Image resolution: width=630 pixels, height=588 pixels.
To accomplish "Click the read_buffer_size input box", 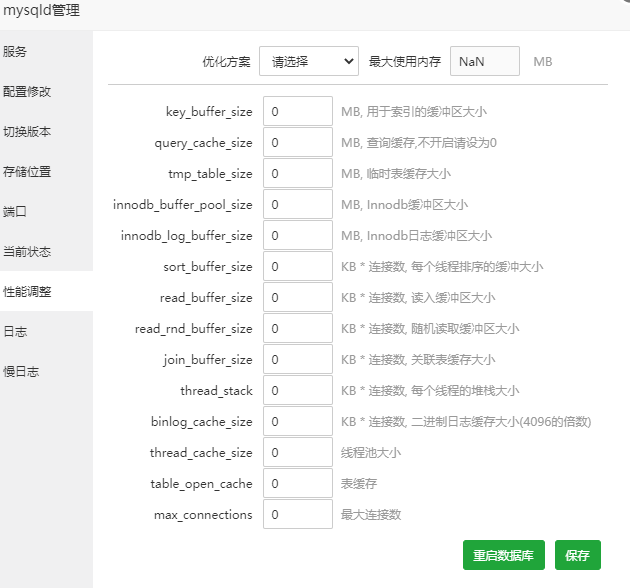I will point(298,297).
